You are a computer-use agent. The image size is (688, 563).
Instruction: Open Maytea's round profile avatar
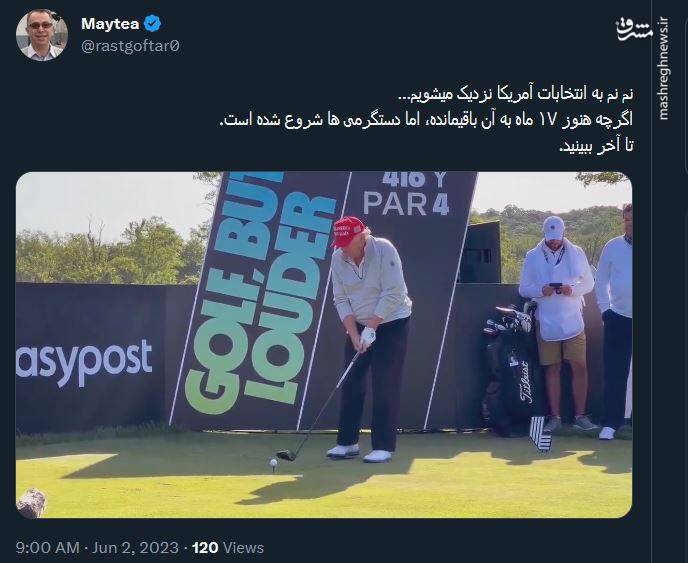pyautogui.click(x=42, y=35)
